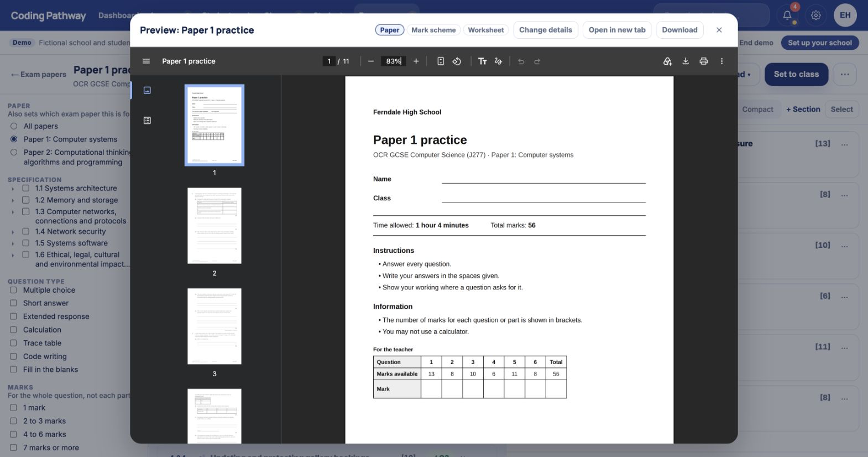Click the 83% zoom level field

tap(393, 61)
